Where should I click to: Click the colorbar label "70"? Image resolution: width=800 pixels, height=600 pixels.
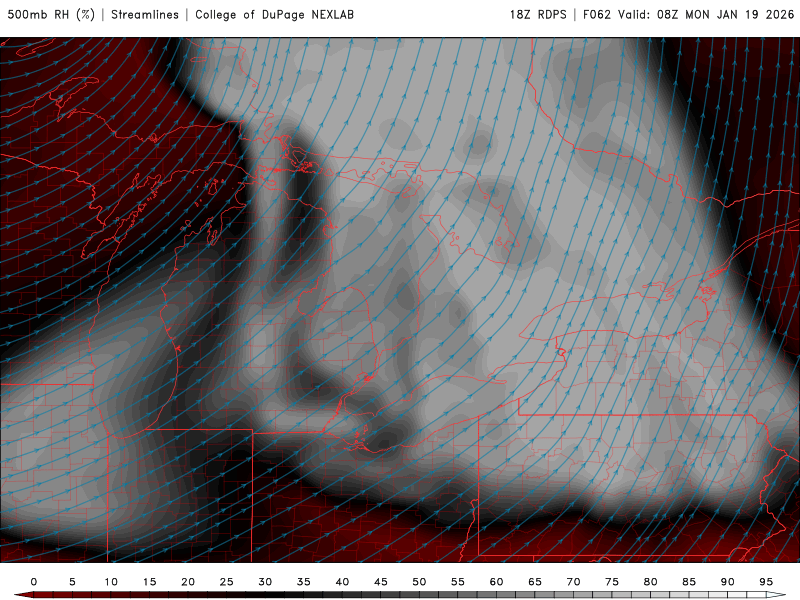point(573,582)
